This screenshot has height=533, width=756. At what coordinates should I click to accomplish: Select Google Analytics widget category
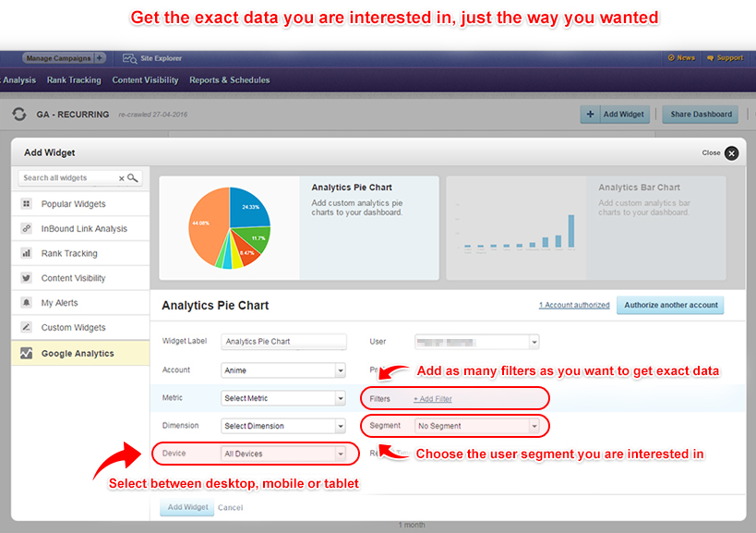(x=80, y=353)
